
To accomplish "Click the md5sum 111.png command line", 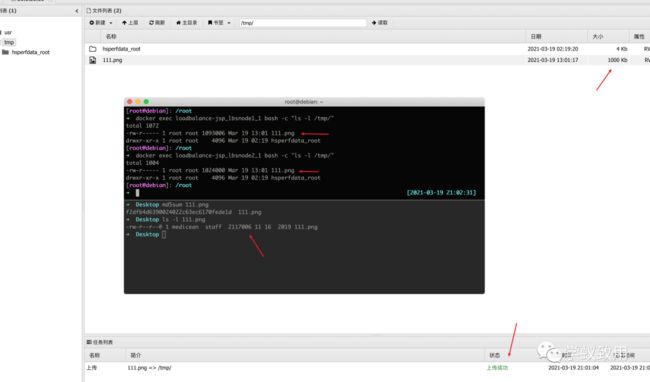I will point(185,205).
